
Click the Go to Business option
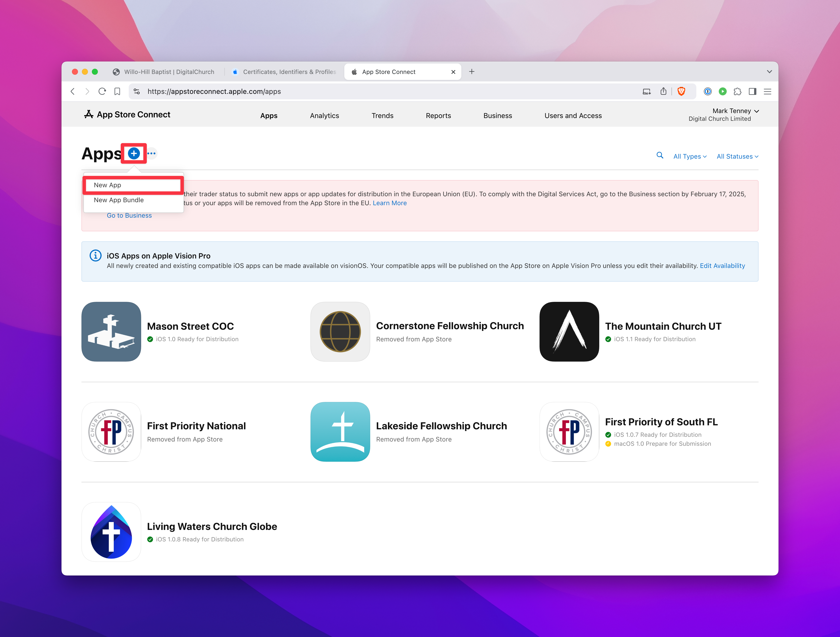(x=128, y=215)
